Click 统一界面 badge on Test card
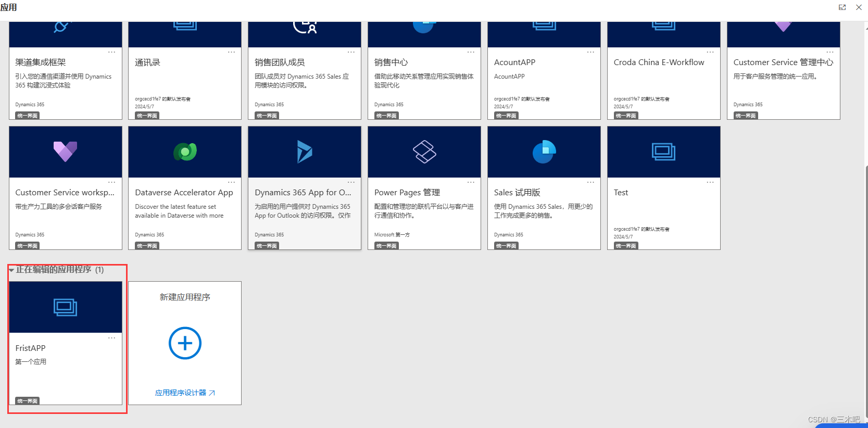 [x=626, y=246]
